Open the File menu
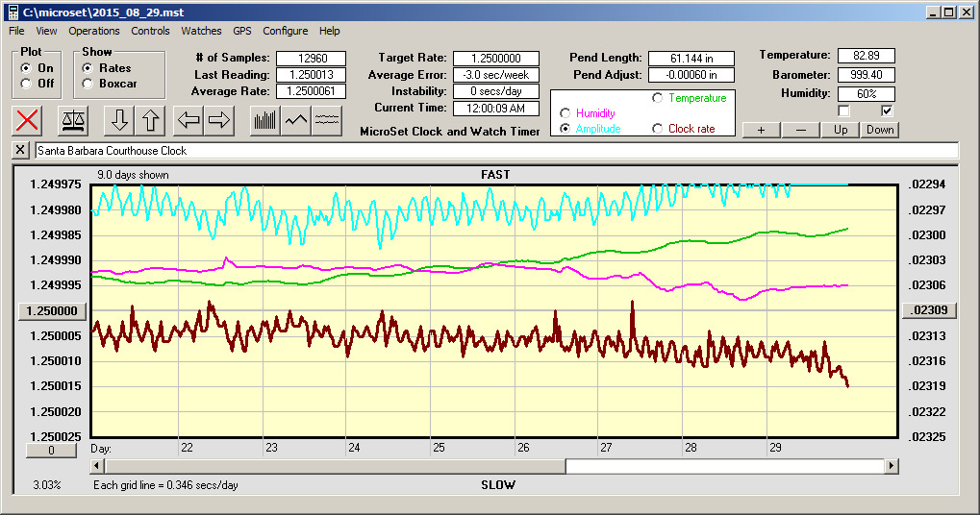This screenshot has height=515, width=980. pos(17,31)
